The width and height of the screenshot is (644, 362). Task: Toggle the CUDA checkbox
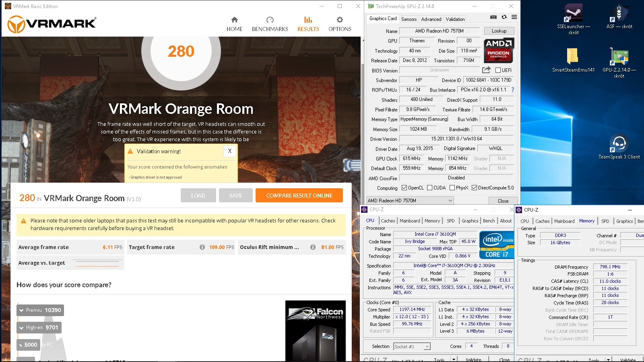[429, 188]
